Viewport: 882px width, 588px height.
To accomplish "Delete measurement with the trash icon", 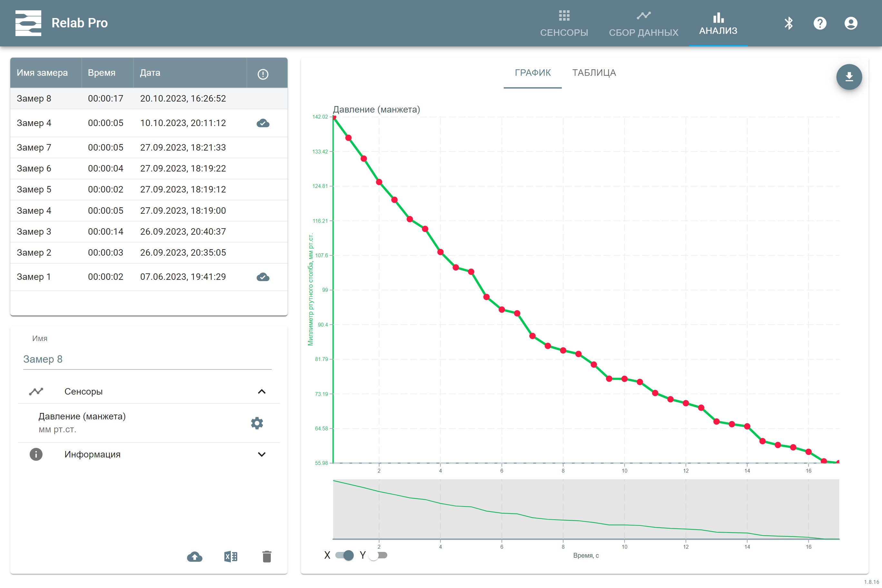I will click(267, 556).
